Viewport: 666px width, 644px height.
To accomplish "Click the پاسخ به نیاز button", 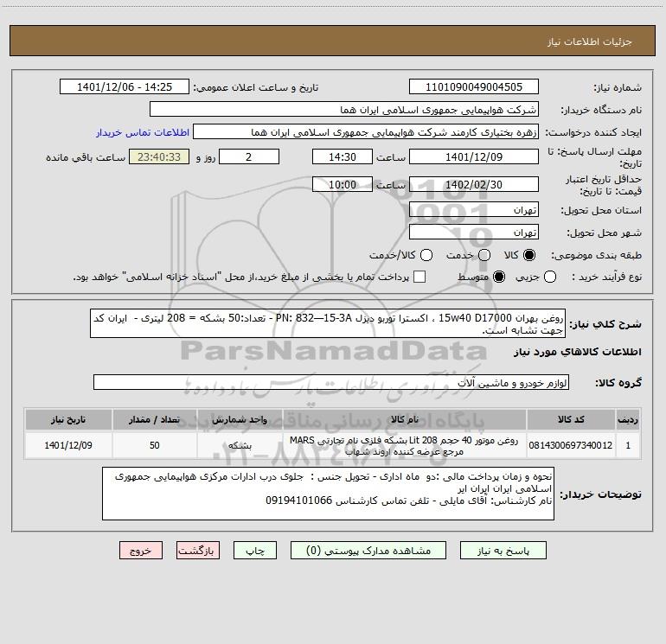I will [503, 551].
